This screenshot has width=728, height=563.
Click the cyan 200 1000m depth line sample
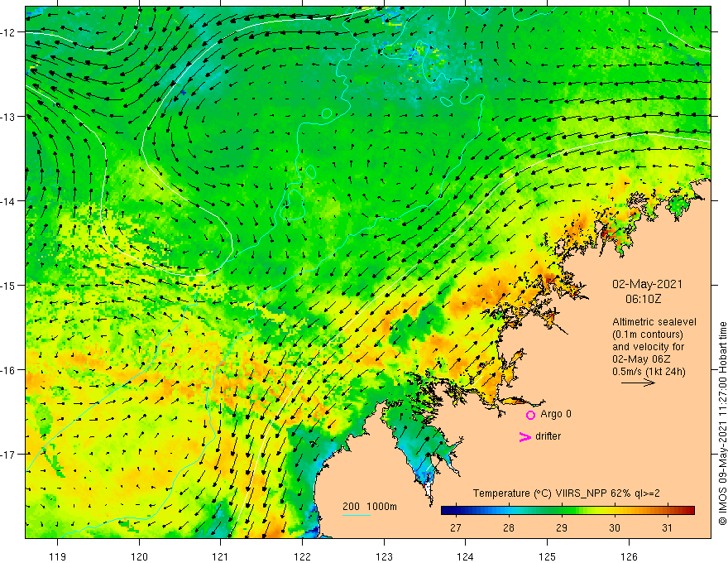pos(356,515)
